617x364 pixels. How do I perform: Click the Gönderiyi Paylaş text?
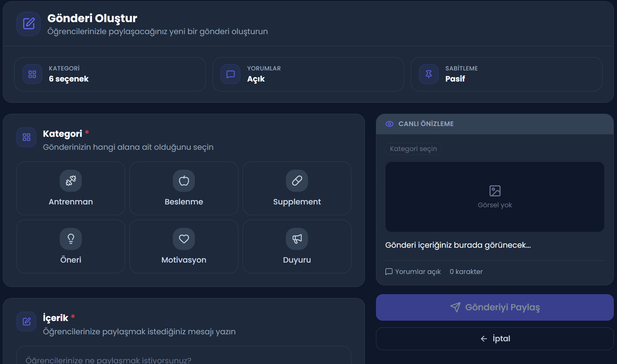point(503,307)
